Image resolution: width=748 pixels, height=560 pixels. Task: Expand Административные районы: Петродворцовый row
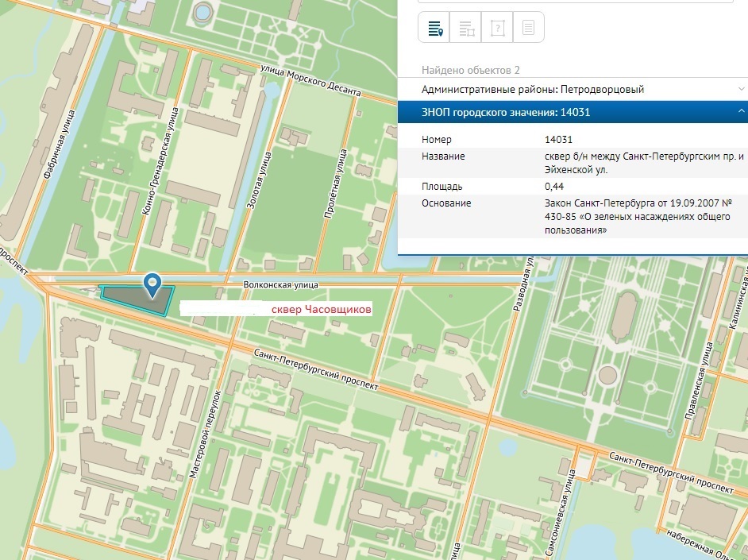532,90
